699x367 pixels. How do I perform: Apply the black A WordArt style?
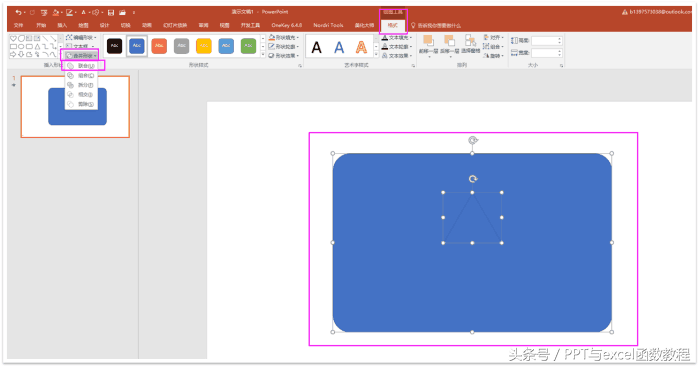[317, 47]
